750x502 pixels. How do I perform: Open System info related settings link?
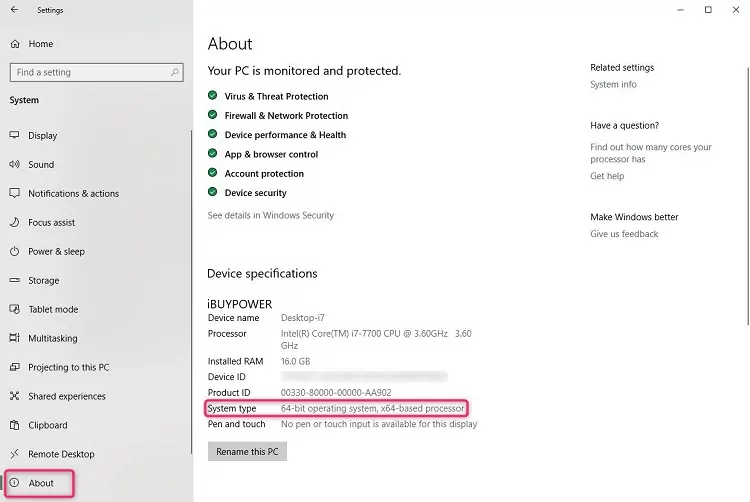pyautogui.click(x=613, y=85)
